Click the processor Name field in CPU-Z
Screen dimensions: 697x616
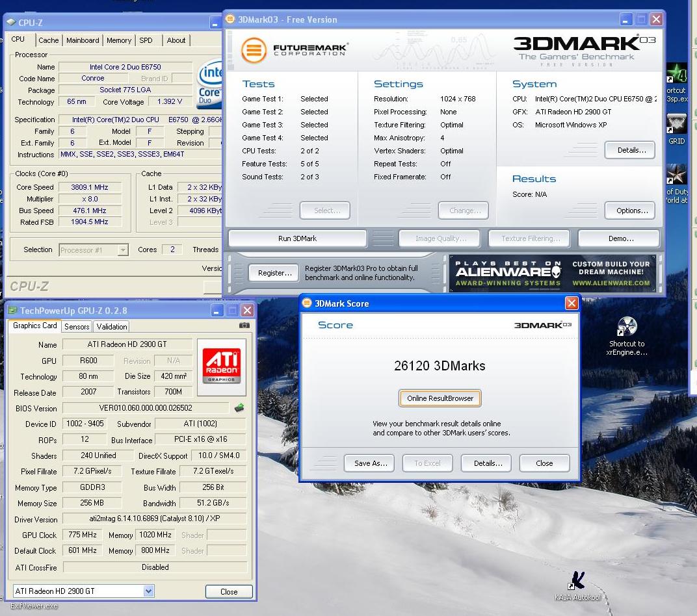pos(125,67)
